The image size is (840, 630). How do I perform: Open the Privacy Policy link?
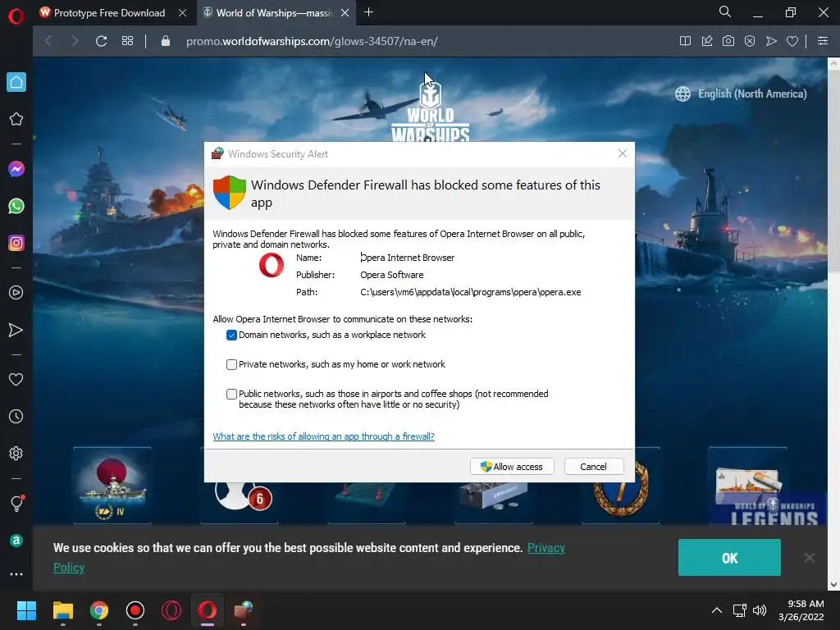coord(546,548)
